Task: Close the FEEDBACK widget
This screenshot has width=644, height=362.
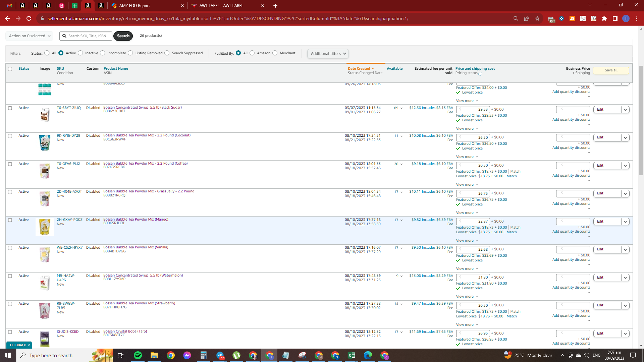Action: coord(29,345)
